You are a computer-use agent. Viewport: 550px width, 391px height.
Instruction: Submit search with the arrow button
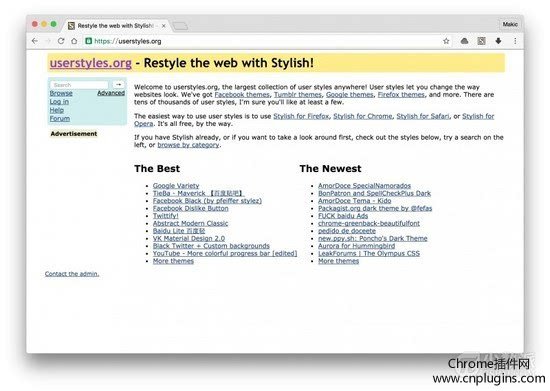(118, 85)
